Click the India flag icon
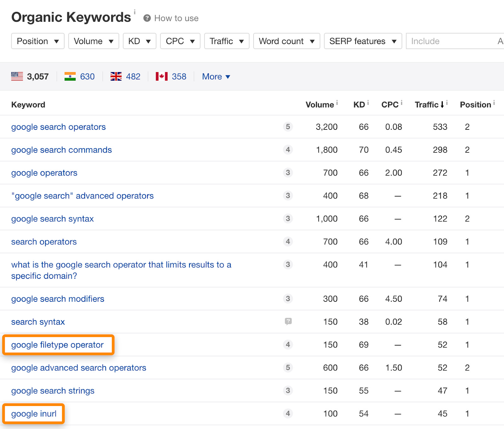This screenshot has height=429, width=504. click(x=70, y=76)
